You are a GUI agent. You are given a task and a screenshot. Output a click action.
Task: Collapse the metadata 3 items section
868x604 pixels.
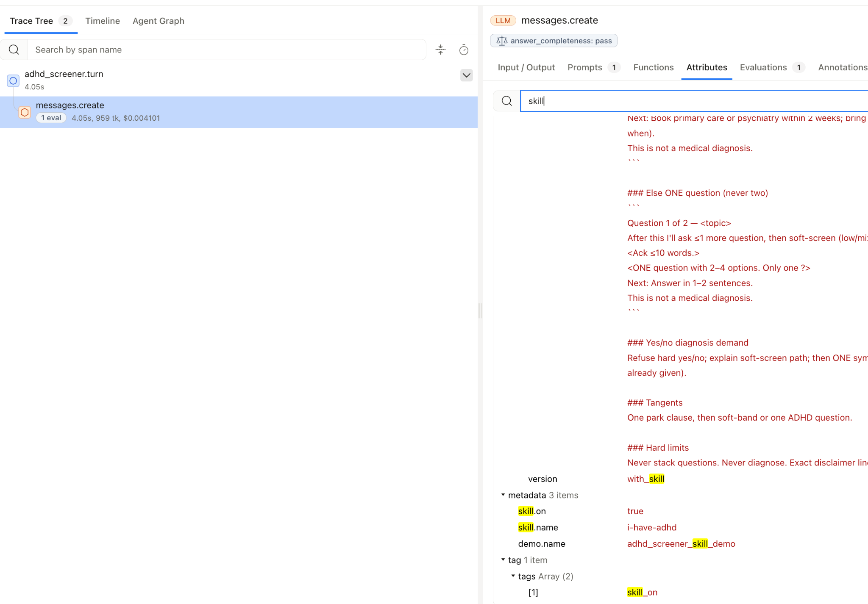point(503,495)
